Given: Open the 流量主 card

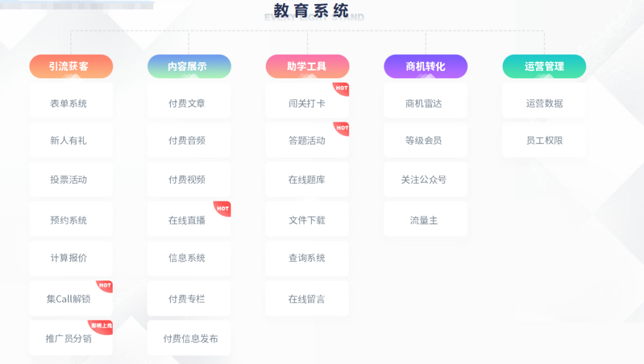Looking at the screenshot, I should [x=425, y=220].
